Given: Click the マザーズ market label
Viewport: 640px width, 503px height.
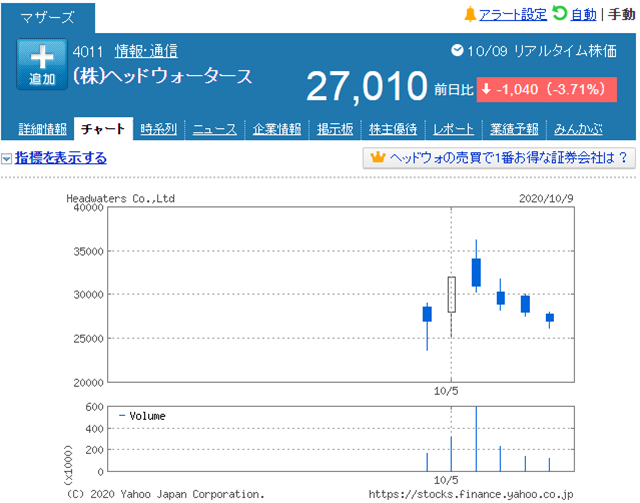Looking at the screenshot, I should [x=47, y=18].
